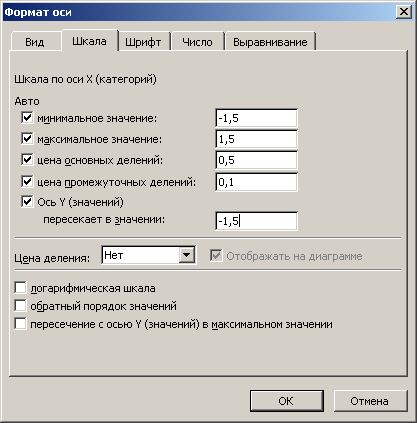This screenshot has width=417, height=423.
Task: Toggle Ось Y (значений) checkbox
Action: 27,201
